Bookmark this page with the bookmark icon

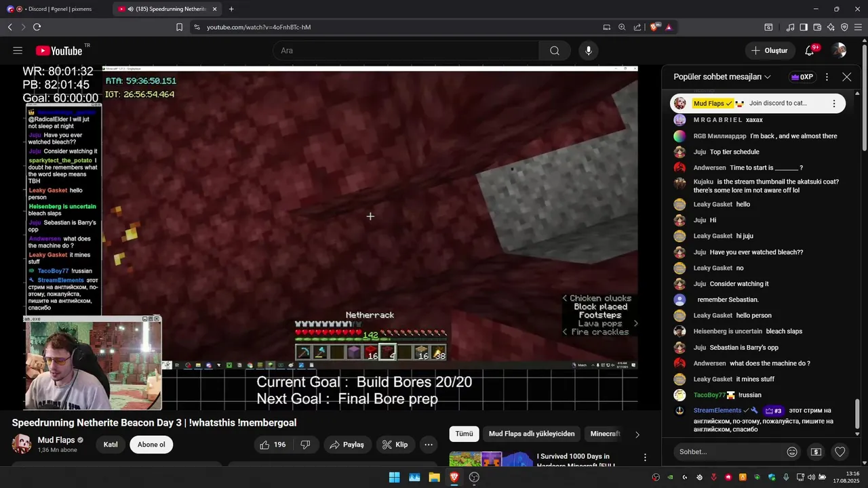click(x=179, y=27)
